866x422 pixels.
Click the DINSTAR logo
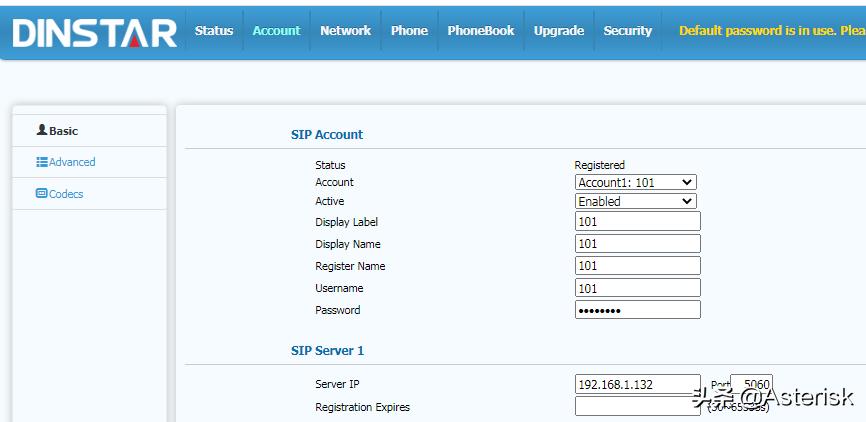coord(95,33)
